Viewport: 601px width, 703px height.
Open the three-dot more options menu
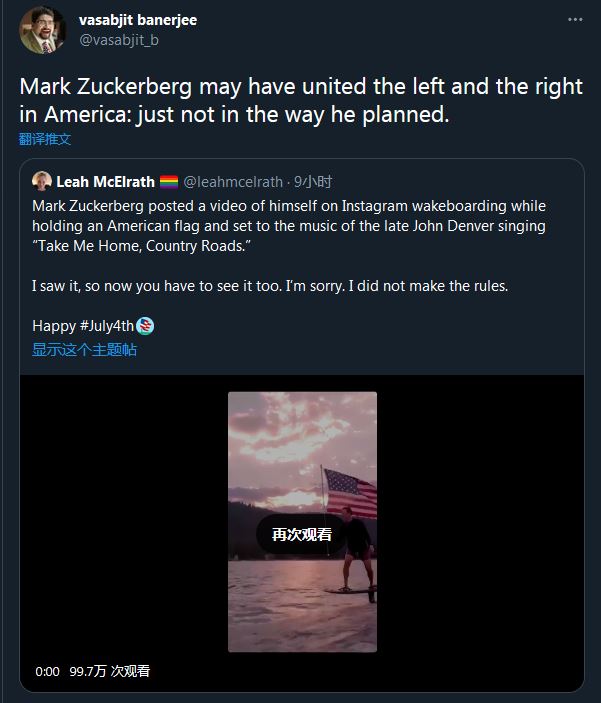(x=575, y=20)
